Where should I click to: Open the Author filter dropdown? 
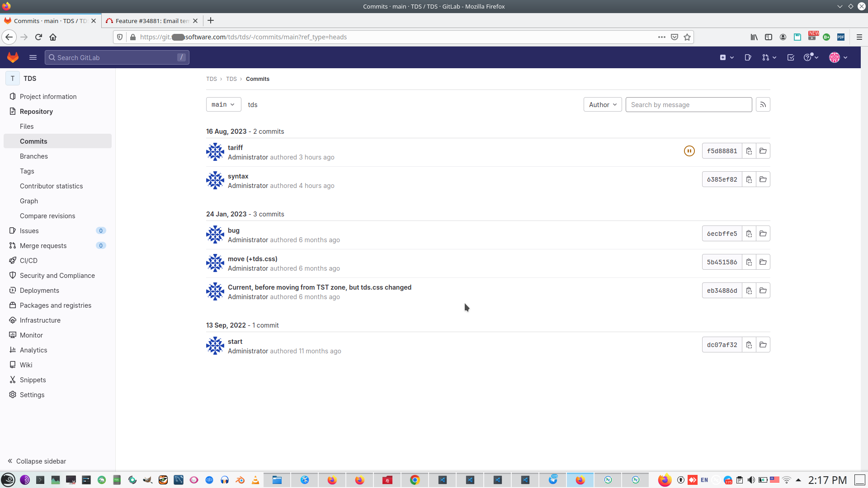[x=602, y=105]
